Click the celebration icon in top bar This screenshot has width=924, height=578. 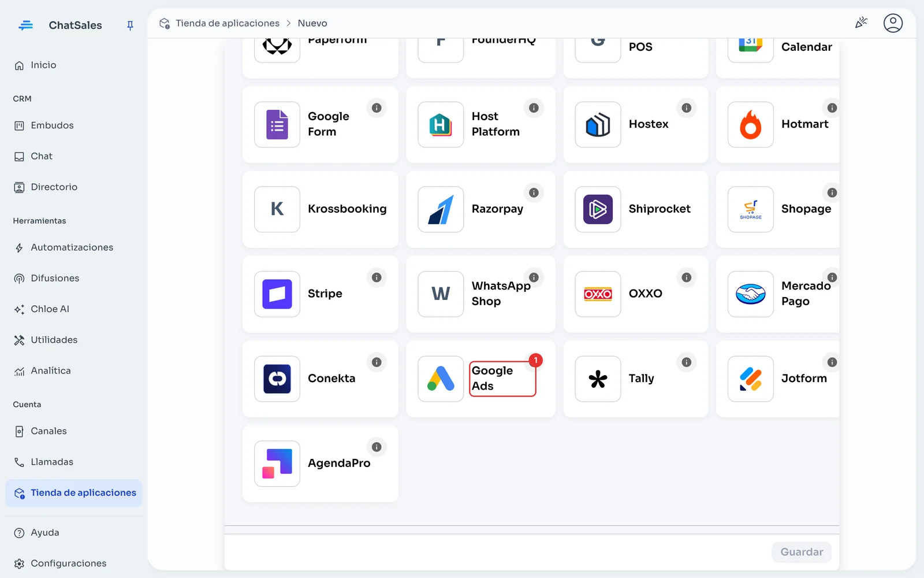point(861,23)
